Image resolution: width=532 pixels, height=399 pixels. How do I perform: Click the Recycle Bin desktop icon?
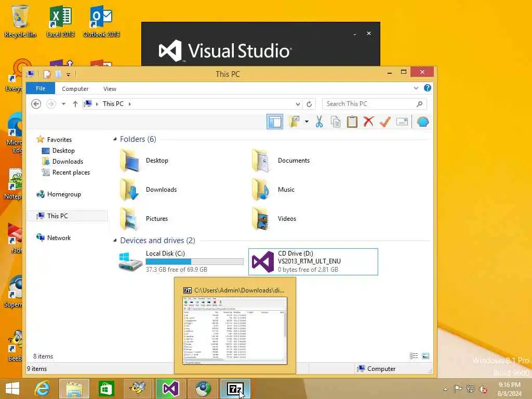pos(20,21)
